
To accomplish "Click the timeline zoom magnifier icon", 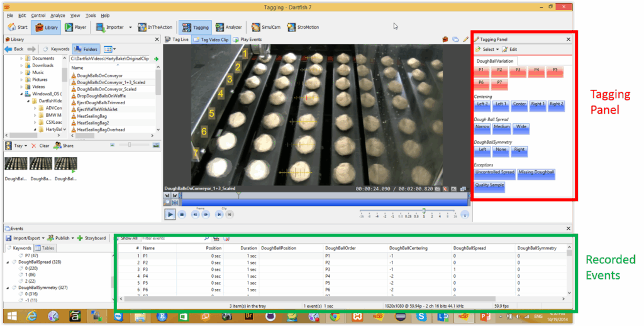I will coord(167,202).
